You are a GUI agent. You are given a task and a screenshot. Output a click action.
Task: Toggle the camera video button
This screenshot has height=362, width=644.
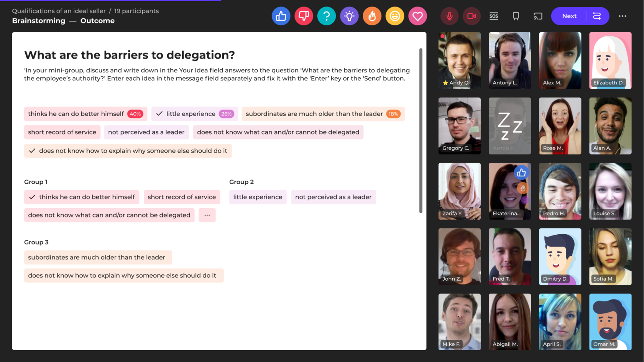coord(472,16)
